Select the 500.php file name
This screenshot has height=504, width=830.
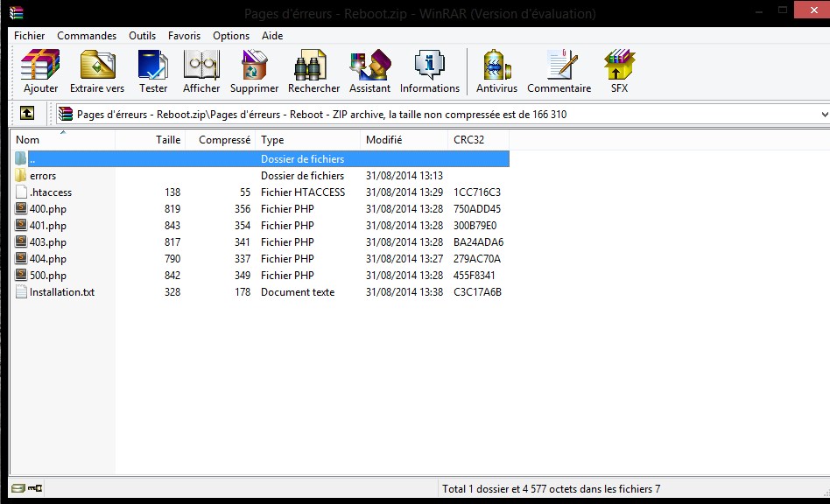[48, 276]
